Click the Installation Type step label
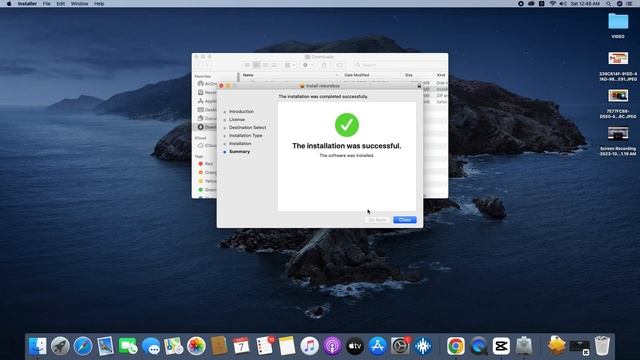Image resolution: width=640 pixels, height=360 pixels. pos(245,136)
